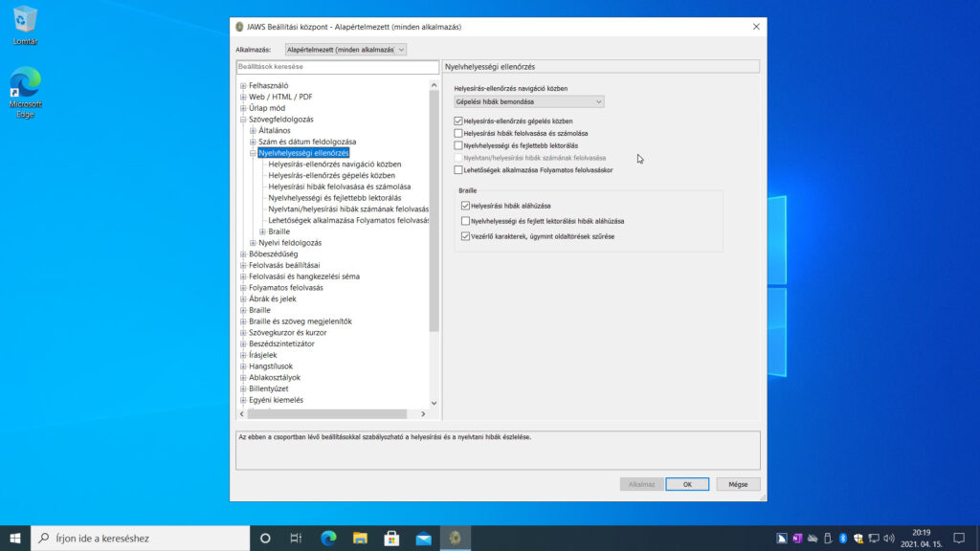The height and width of the screenshot is (551, 980).
Task: Open the Microsoft Edge desktop shortcut
Action: pyautogui.click(x=25, y=92)
